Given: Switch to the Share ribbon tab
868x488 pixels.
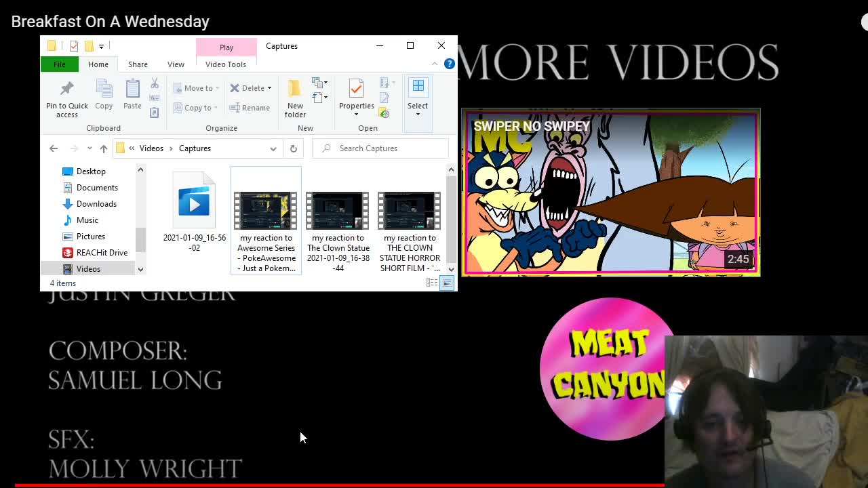Looking at the screenshot, I should pyautogui.click(x=138, y=64).
